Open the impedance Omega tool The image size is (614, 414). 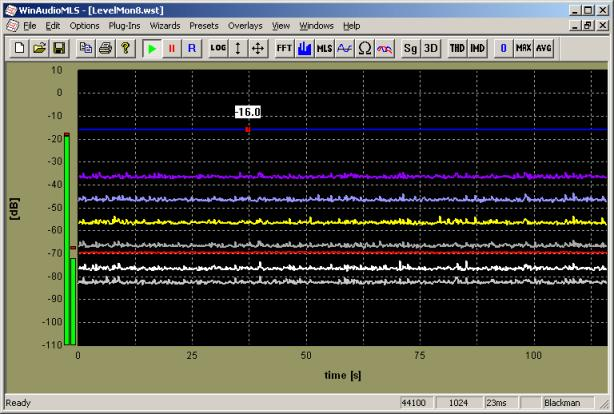point(364,48)
